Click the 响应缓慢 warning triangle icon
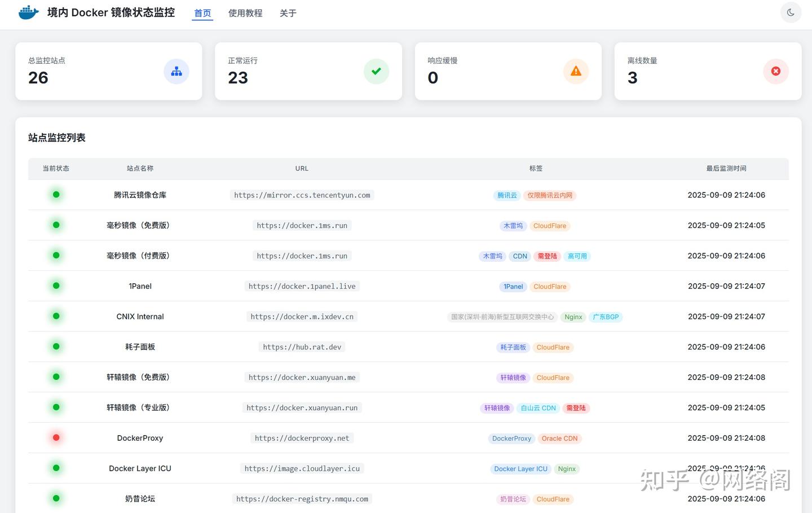The width and height of the screenshot is (812, 513). coord(576,71)
